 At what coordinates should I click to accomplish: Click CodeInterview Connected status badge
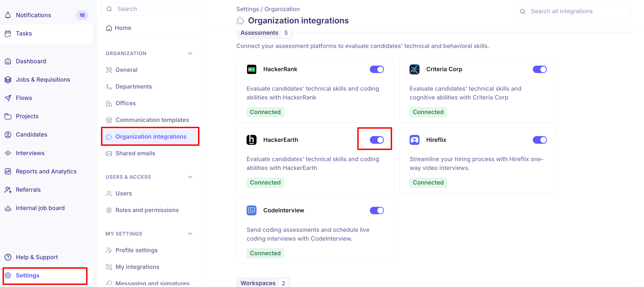(x=265, y=253)
